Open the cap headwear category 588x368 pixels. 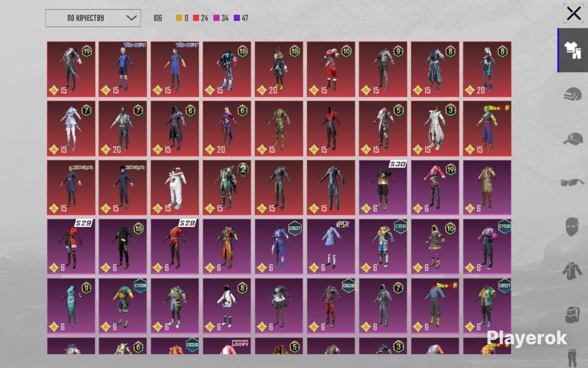(x=573, y=139)
